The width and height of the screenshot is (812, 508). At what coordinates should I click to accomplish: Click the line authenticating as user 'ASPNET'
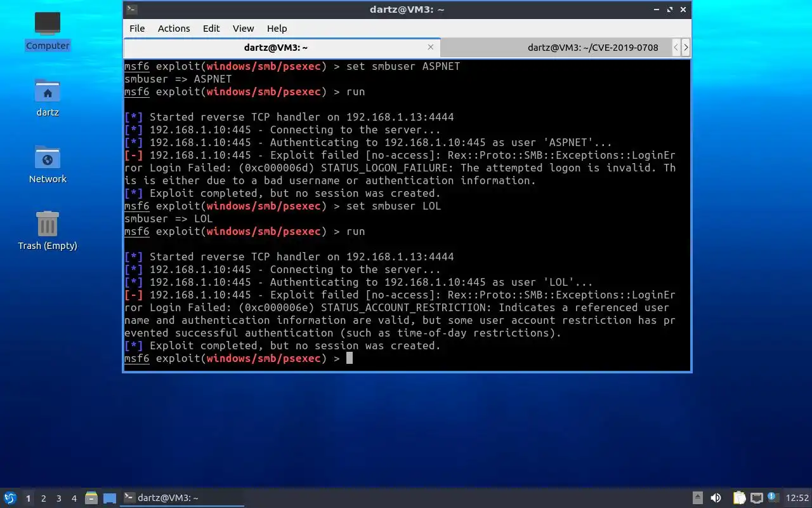369,142
